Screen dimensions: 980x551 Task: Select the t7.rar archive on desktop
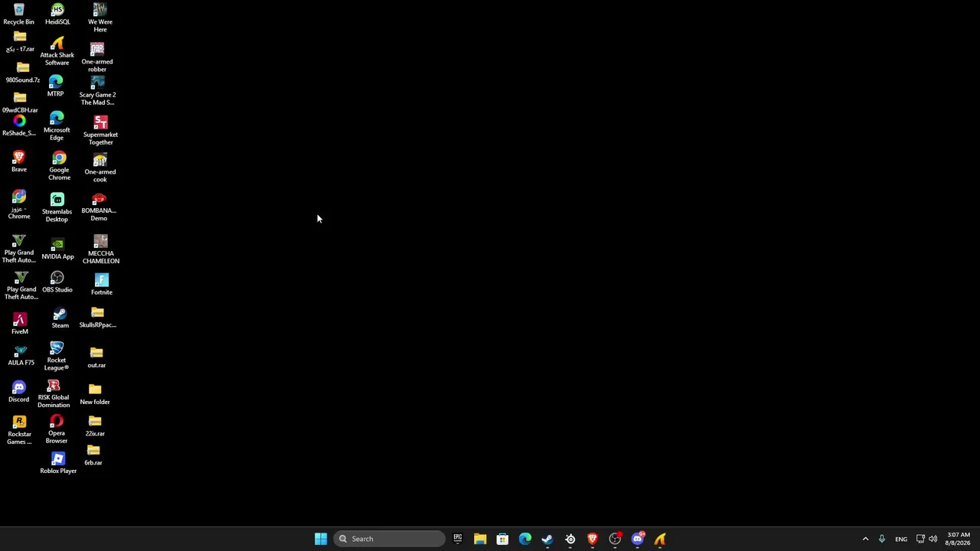[20, 42]
